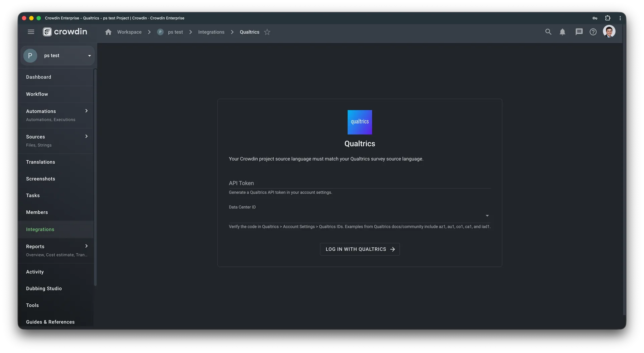This screenshot has width=644, height=353.
Task: Open the browser extensions icon
Action: [x=608, y=18]
